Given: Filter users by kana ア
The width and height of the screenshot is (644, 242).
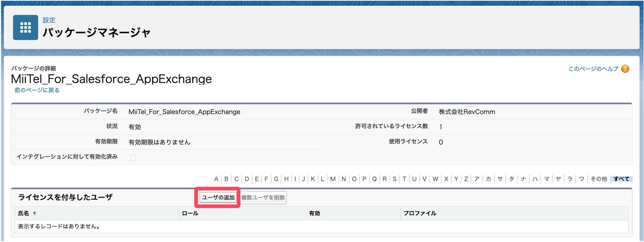Looking at the screenshot, I should [477, 179].
